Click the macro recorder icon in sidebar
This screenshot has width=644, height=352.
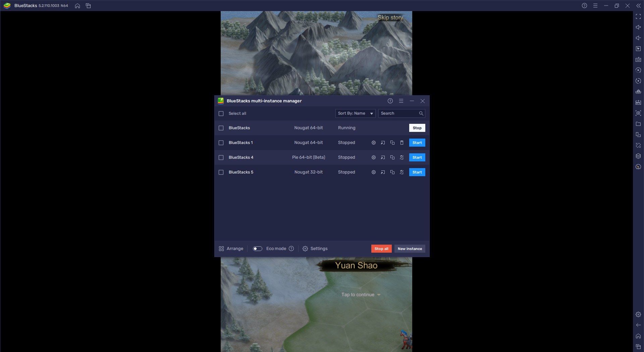point(638,81)
